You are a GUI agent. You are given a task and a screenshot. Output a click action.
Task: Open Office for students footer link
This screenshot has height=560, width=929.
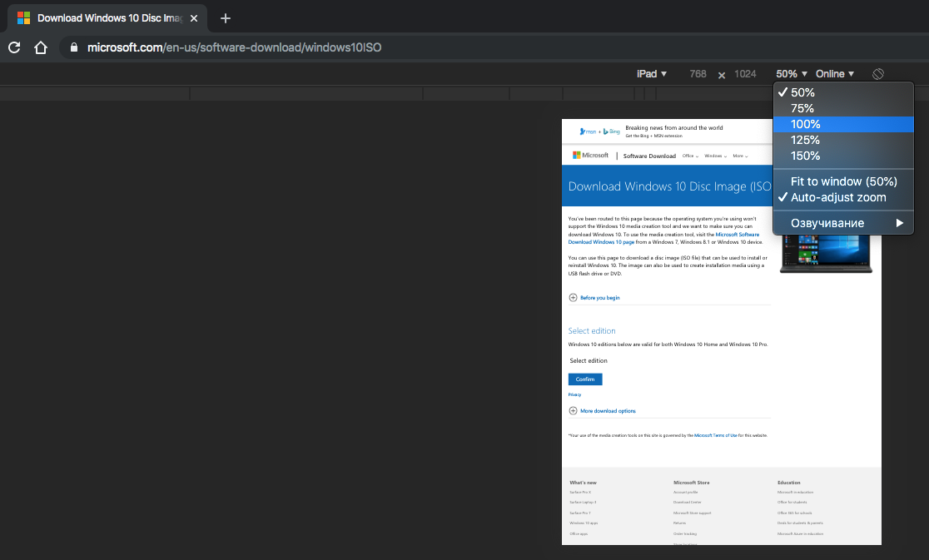point(792,503)
